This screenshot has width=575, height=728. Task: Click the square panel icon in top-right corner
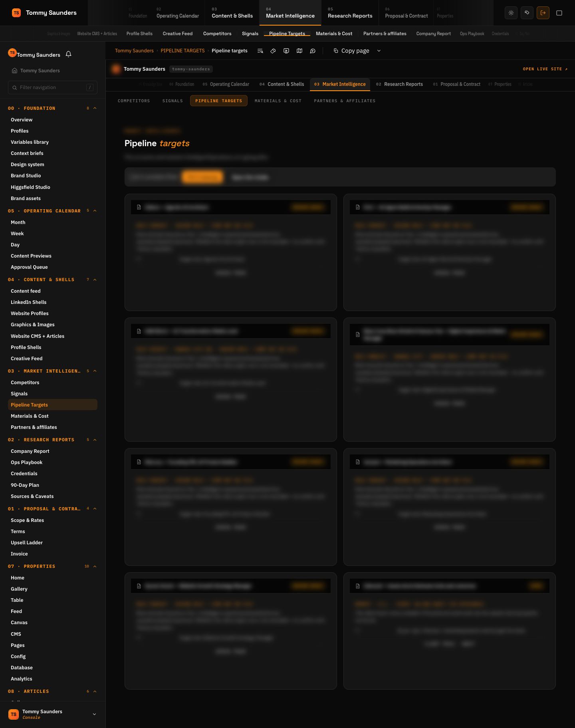coord(559,13)
